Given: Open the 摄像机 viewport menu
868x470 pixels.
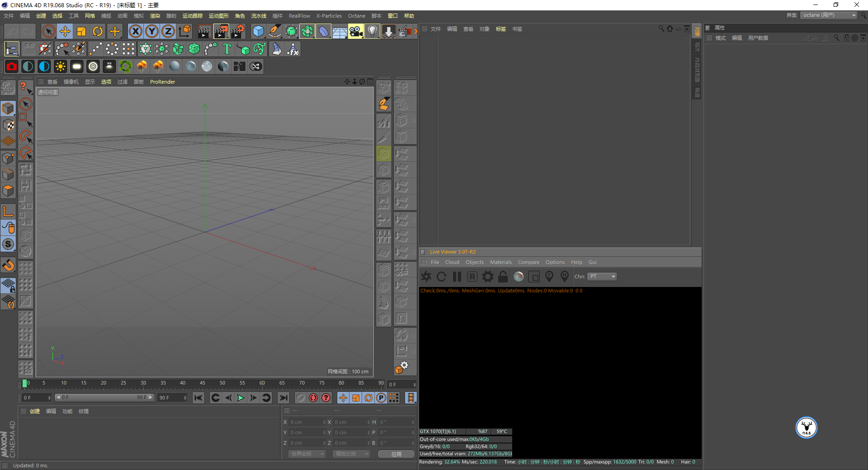Looking at the screenshot, I should (71, 82).
